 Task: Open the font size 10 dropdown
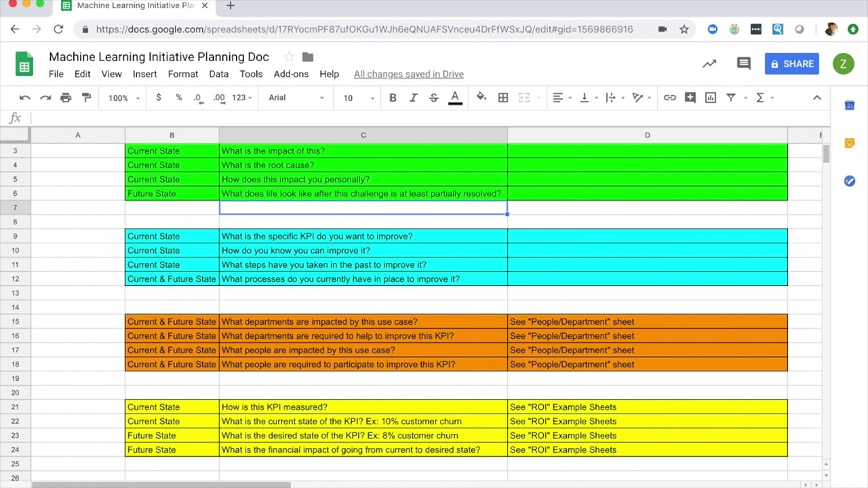point(358,98)
